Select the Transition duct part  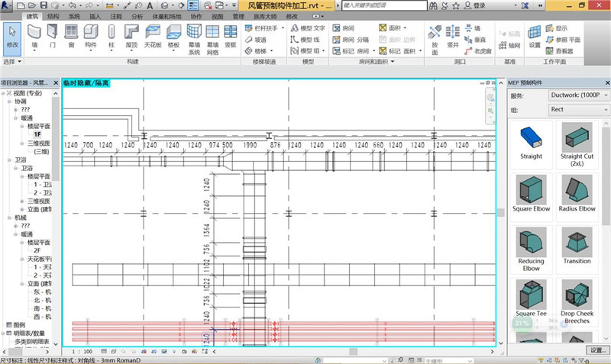[x=577, y=244]
